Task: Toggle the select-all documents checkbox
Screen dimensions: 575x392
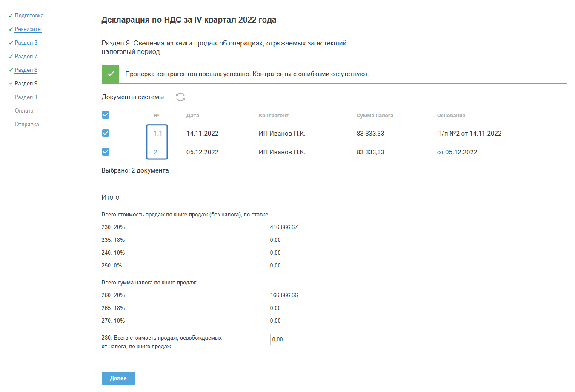Action: pyautogui.click(x=106, y=115)
